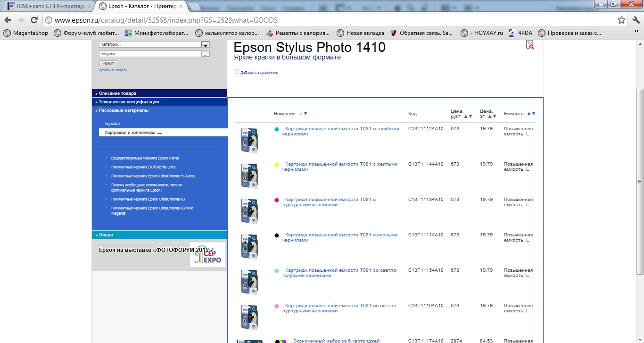This screenshot has width=644, height=343.
Task: Click the magenta cartridge product thumbnail
Action: [249, 211]
